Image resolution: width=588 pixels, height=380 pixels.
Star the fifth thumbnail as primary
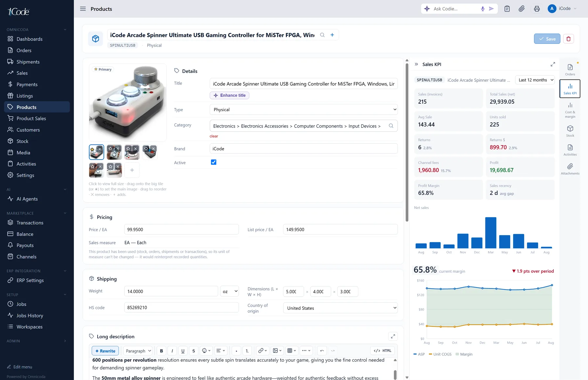pyautogui.click(x=93, y=167)
